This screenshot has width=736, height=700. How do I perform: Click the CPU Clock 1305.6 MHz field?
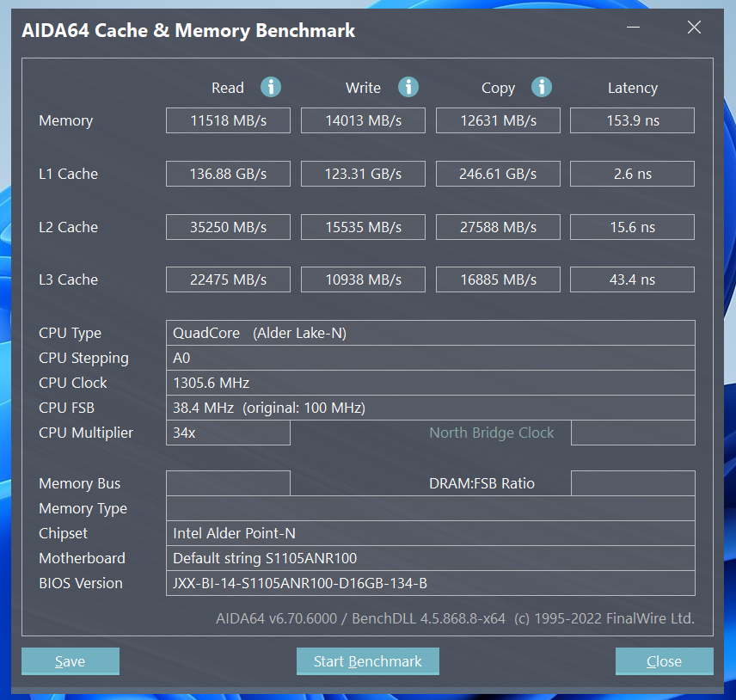point(431,383)
